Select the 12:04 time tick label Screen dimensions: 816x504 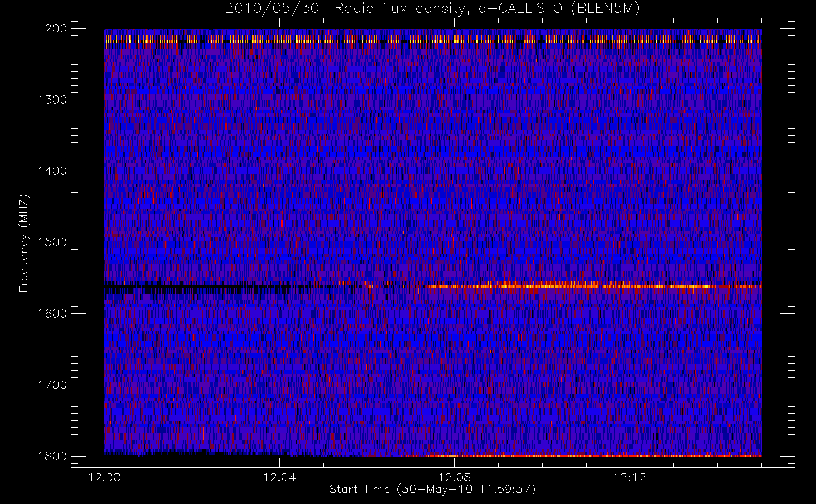(x=279, y=477)
